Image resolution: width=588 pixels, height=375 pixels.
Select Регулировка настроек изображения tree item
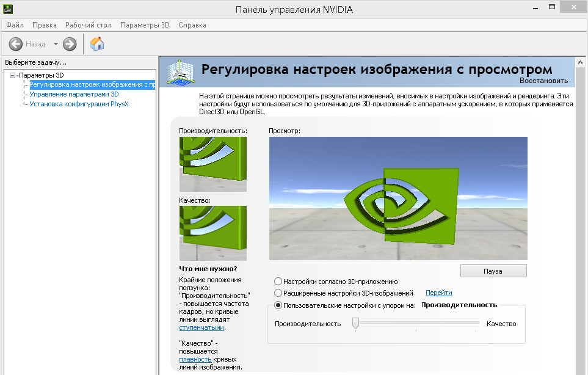click(x=92, y=84)
